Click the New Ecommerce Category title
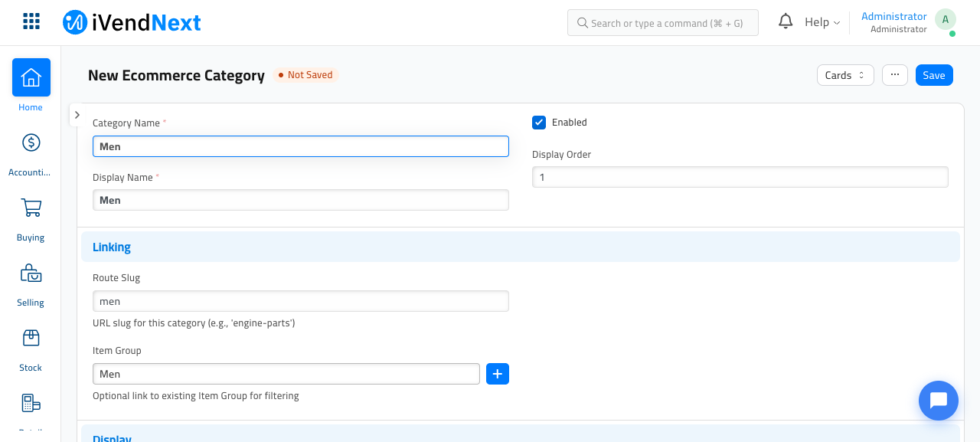The width and height of the screenshot is (980, 442). click(x=176, y=75)
